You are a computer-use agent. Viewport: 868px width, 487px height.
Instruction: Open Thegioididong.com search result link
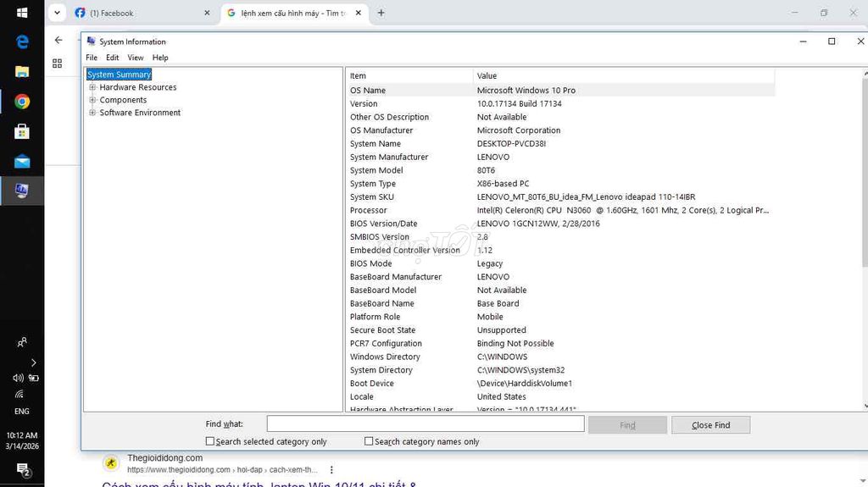click(259, 483)
